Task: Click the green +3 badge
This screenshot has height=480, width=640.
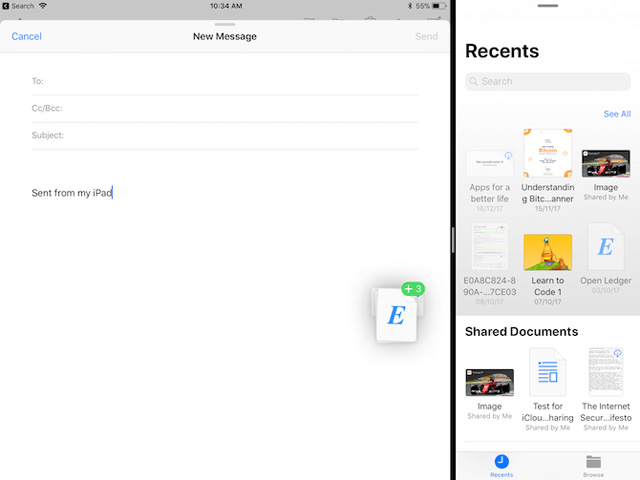Action: [413, 289]
